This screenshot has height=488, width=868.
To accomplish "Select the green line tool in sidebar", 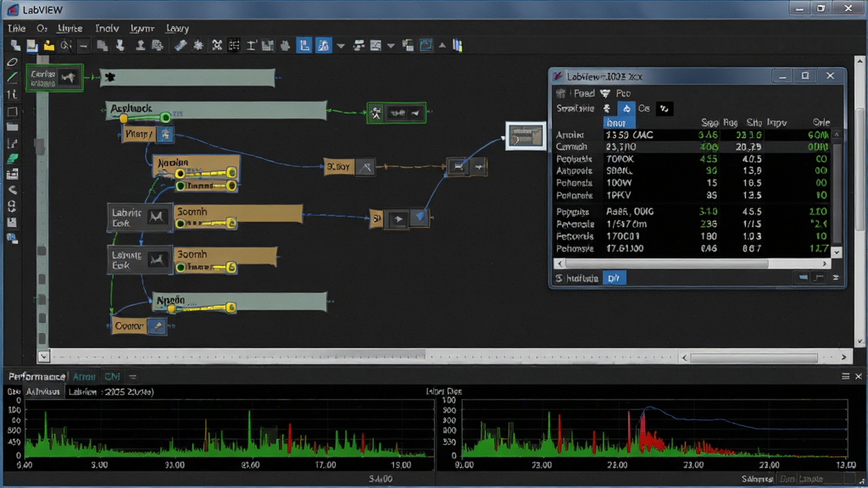I will point(12,78).
